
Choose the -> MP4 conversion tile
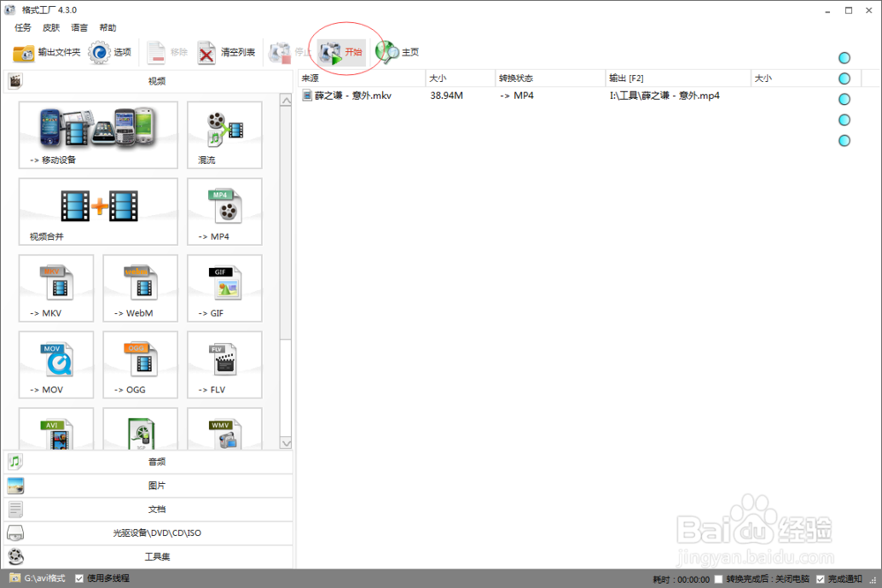(x=224, y=212)
